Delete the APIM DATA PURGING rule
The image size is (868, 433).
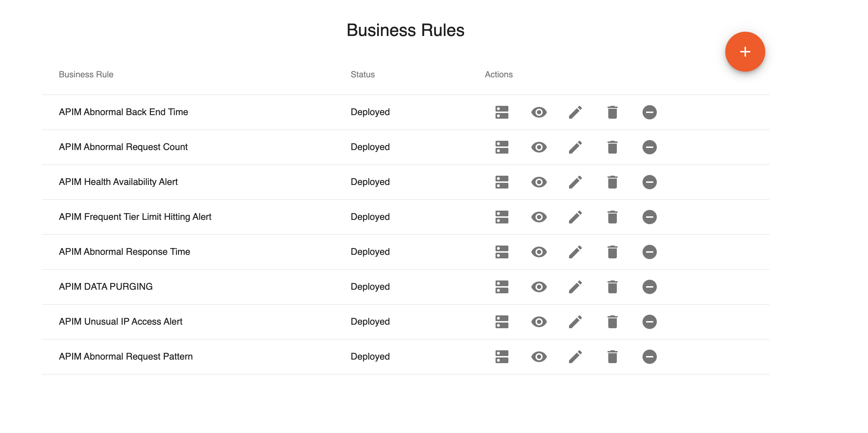612,287
